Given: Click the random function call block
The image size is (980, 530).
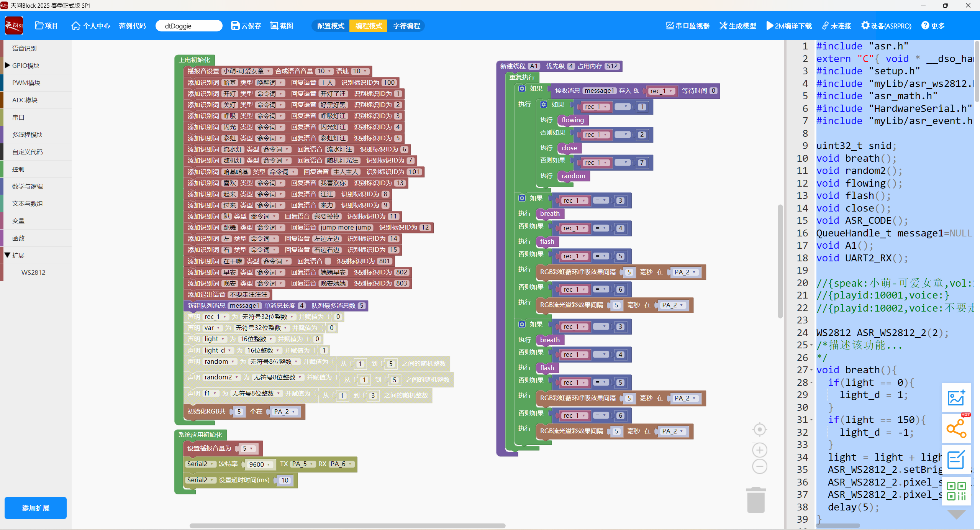Looking at the screenshot, I should (573, 176).
